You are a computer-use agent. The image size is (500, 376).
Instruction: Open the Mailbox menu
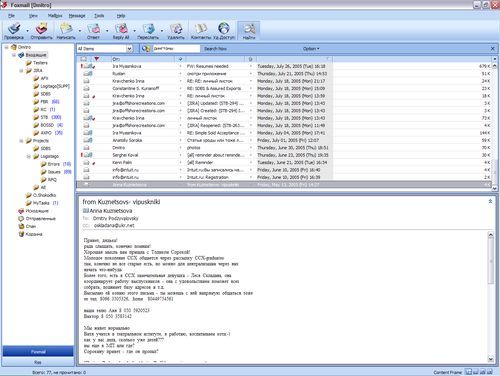point(55,16)
